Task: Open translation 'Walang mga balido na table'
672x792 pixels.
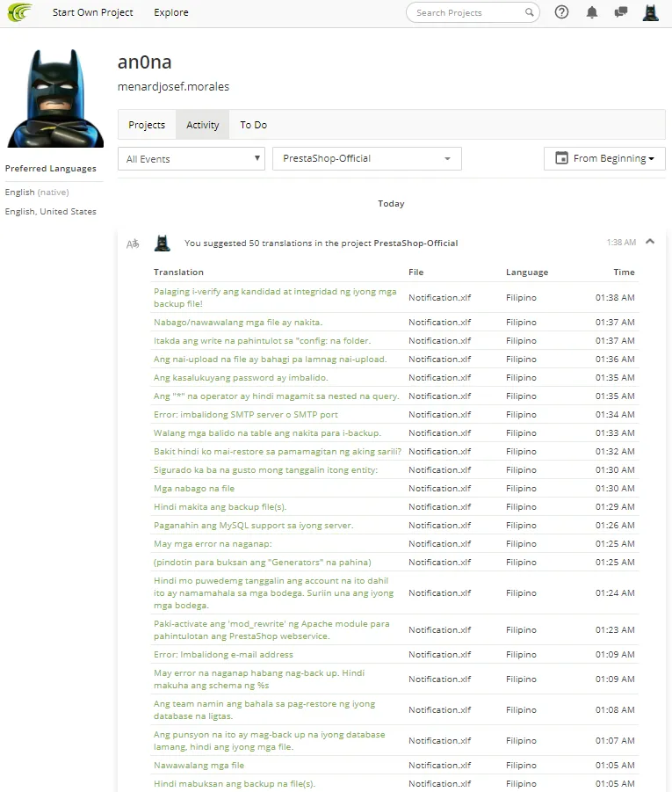Action: (x=267, y=432)
